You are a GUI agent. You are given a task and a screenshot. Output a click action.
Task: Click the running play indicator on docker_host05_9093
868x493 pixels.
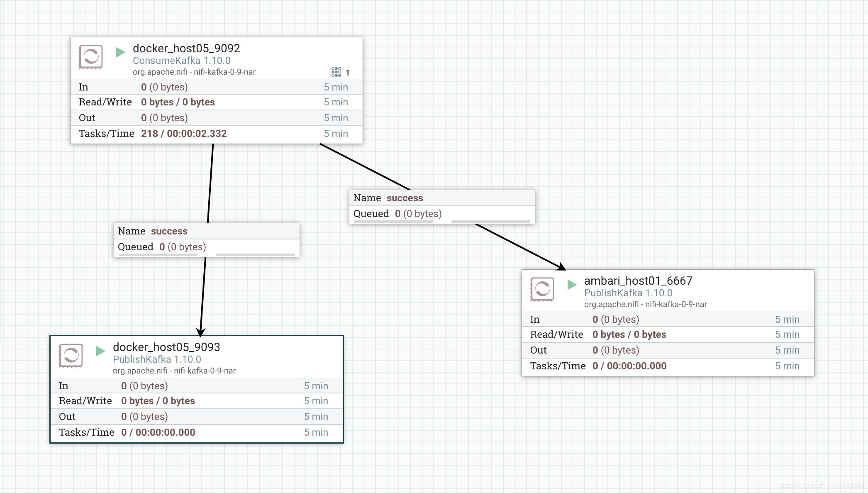[100, 351]
